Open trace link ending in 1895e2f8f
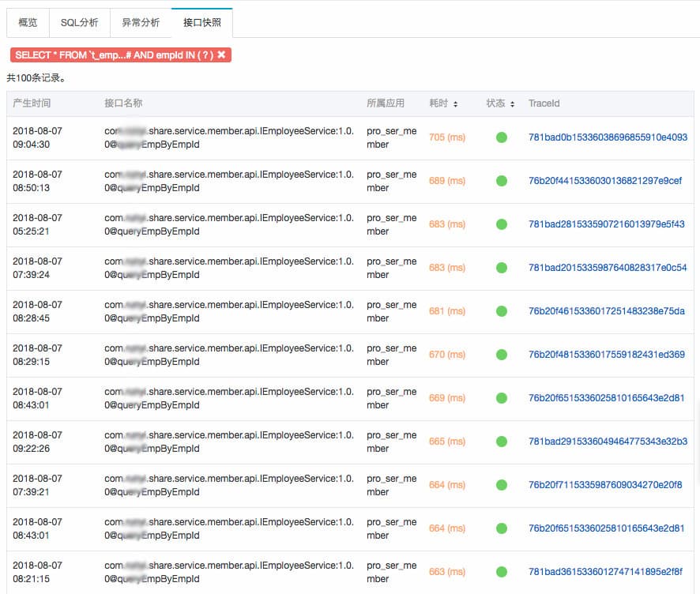700x594 pixels. pos(605,572)
